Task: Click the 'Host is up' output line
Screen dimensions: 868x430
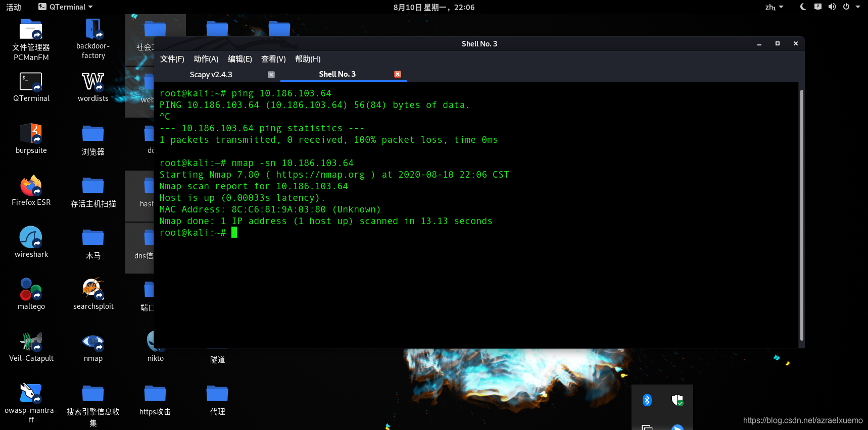Action: (243, 198)
